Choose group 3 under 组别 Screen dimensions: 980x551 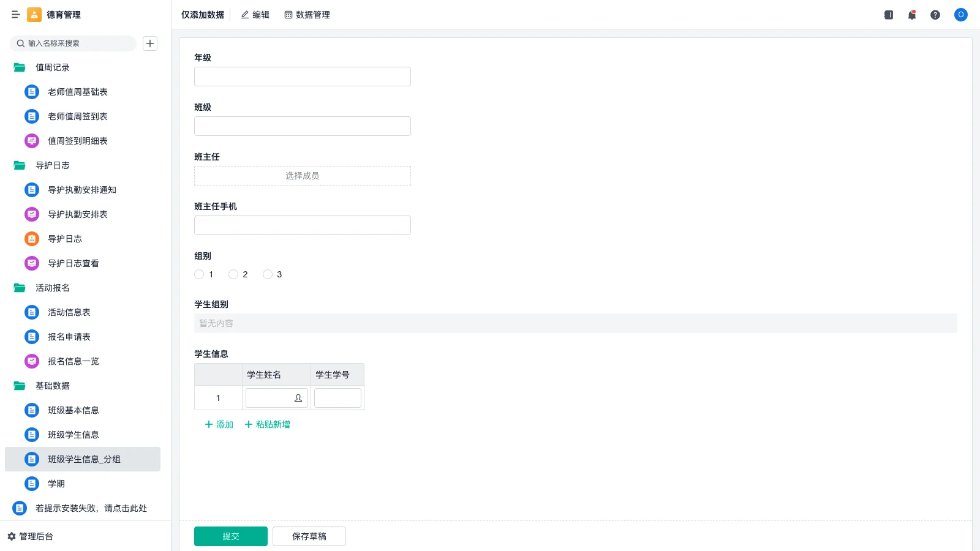pyautogui.click(x=268, y=274)
